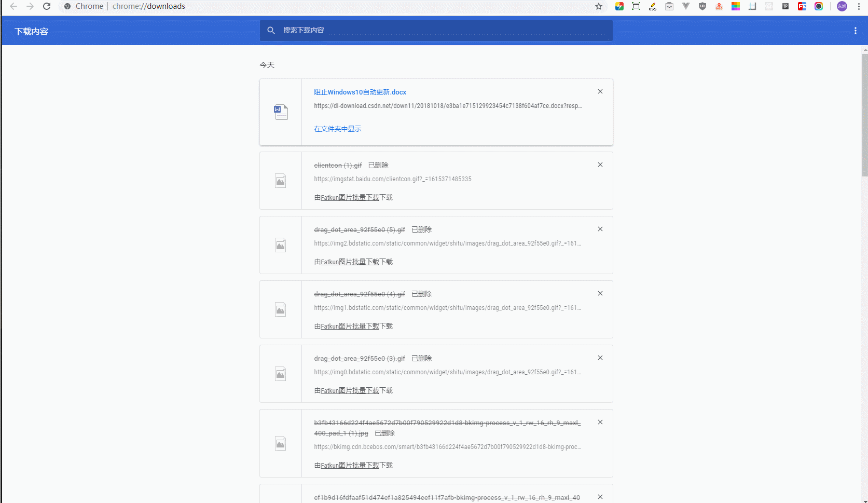Open the faded React devtools extension icon

(x=769, y=6)
